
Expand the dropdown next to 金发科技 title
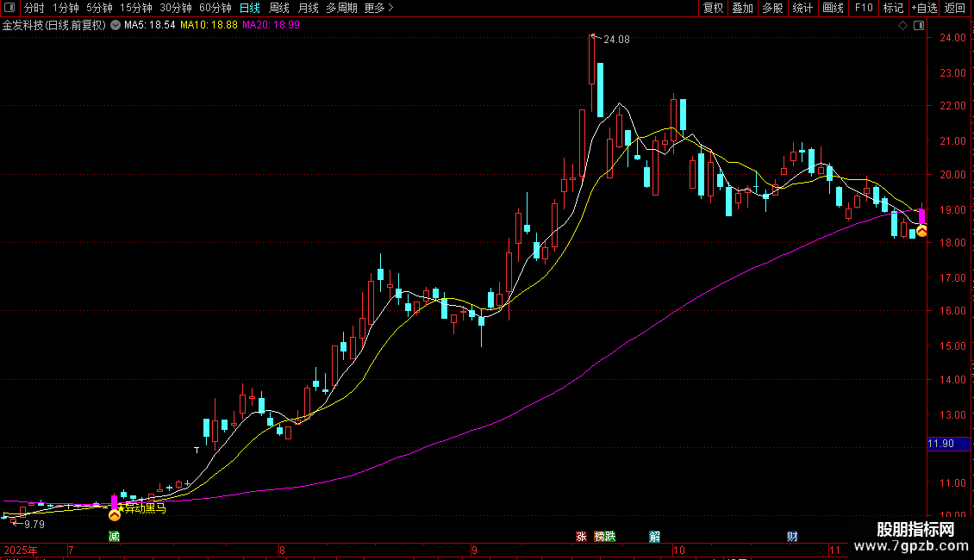point(116,26)
